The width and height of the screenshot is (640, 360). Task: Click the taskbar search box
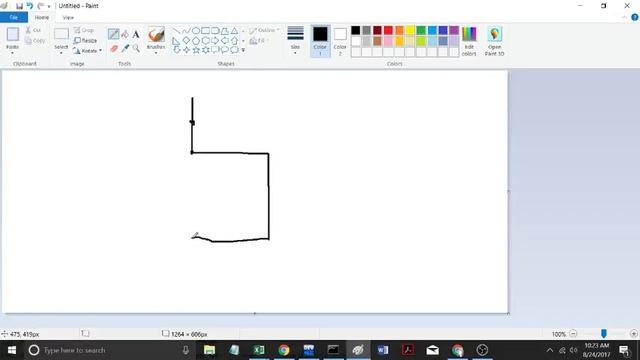click(x=109, y=350)
